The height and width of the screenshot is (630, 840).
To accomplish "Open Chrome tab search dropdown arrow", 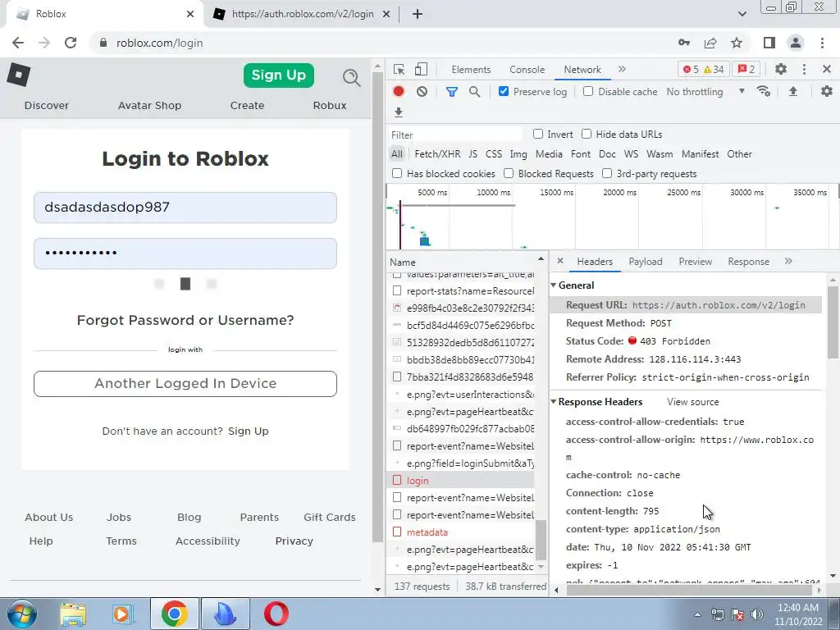I will coord(742,14).
